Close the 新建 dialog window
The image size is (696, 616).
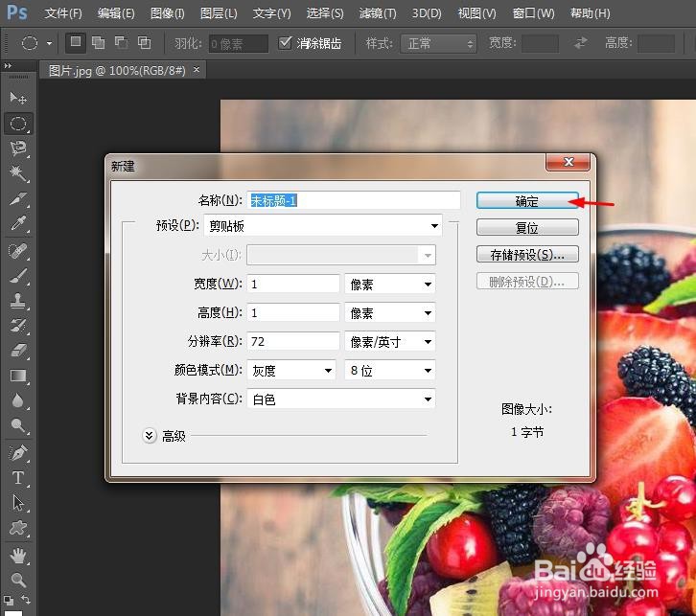[x=568, y=162]
